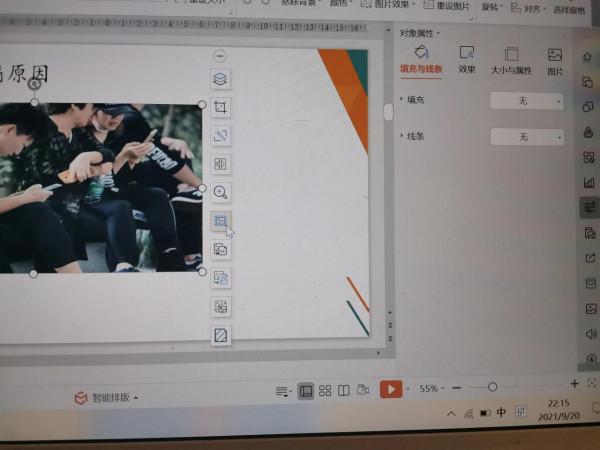Open the 55% zoom level dropdown
600x450 pixels.
(x=432, y=389)
